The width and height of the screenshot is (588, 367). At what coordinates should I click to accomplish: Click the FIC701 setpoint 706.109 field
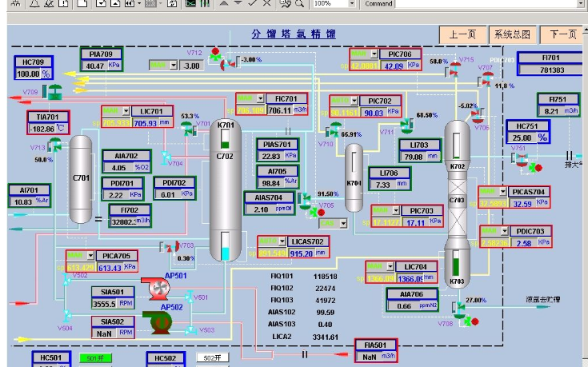tap(251, 110)
